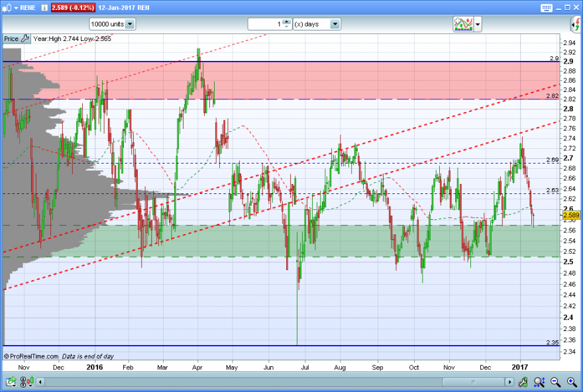Open the candlestick style selector icon
The height and width of the screenshot is (392, 583).
tap(26, 381)
